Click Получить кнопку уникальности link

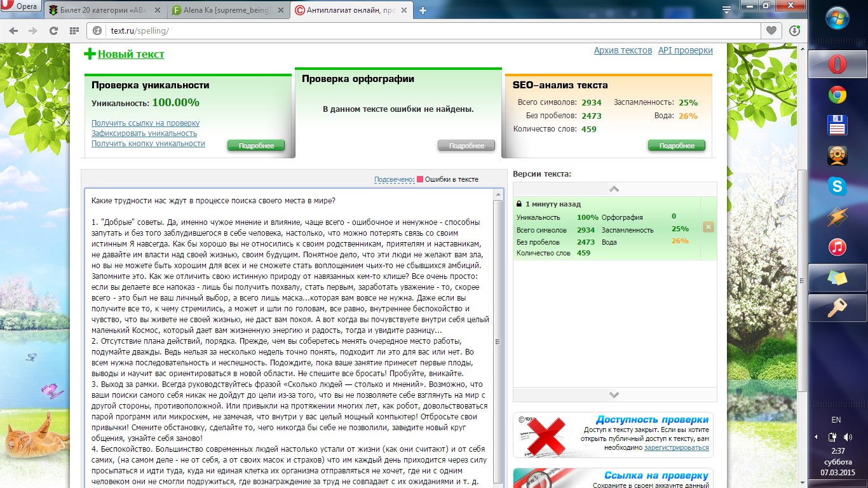click(148, 144)
